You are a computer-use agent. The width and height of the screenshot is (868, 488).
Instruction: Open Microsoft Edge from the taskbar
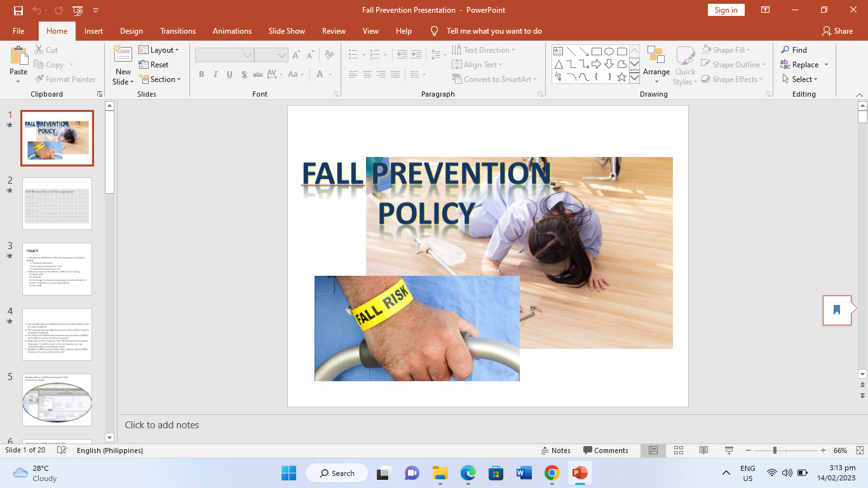pyautogui.click(x=468, y=473)
